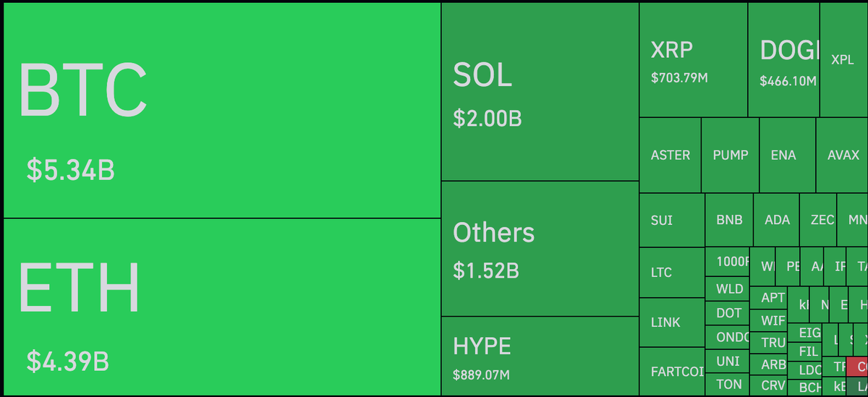Open the SOL $2.00B block
Screen dimensions: 868x397
(540, 92)
